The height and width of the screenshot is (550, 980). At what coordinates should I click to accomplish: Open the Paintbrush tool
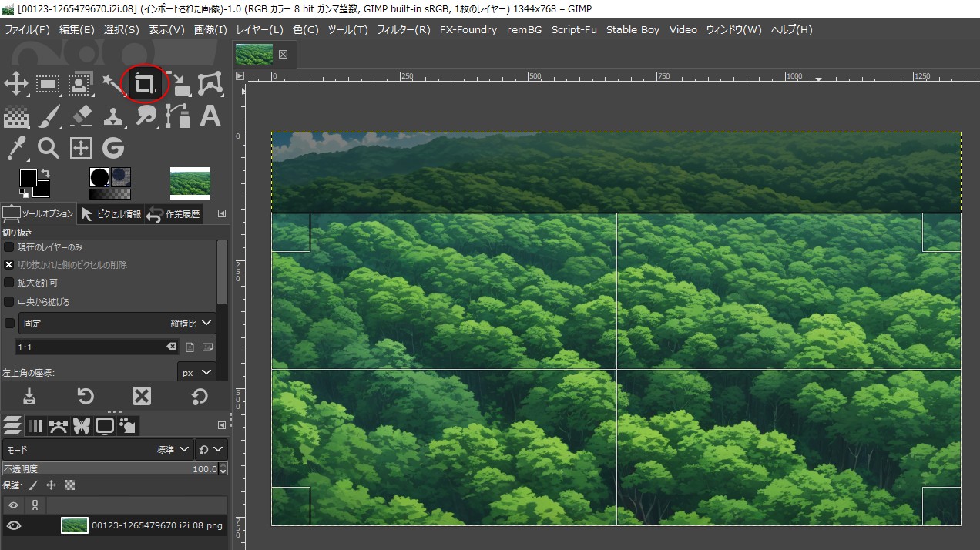[x=48, y=116]
